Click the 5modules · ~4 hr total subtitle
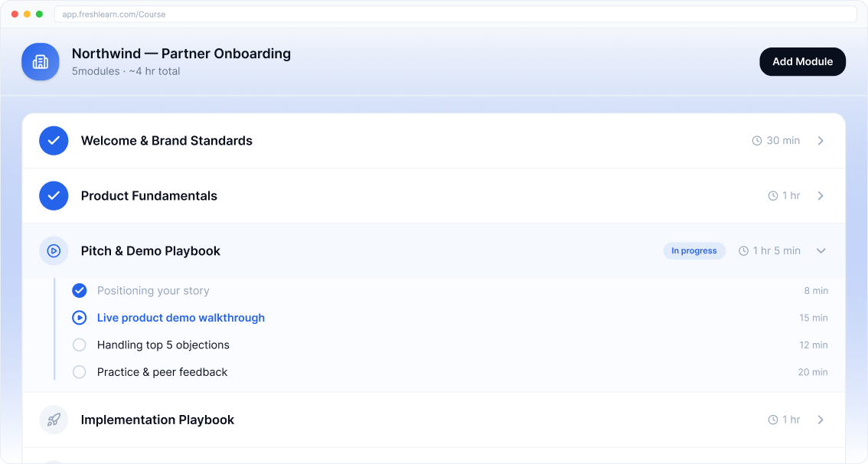 click(x=126, y=71)
